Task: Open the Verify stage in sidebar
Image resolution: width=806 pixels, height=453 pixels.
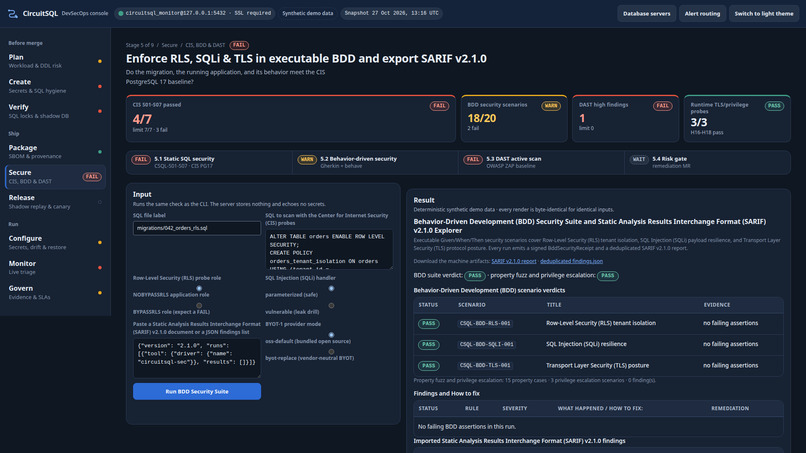Action: point(55,111)
